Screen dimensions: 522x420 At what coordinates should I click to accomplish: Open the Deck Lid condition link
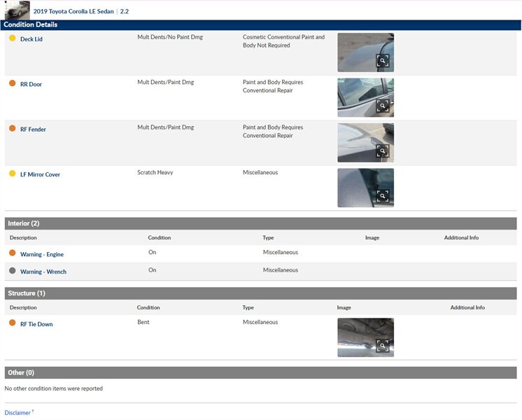click(x=31, y=39)
